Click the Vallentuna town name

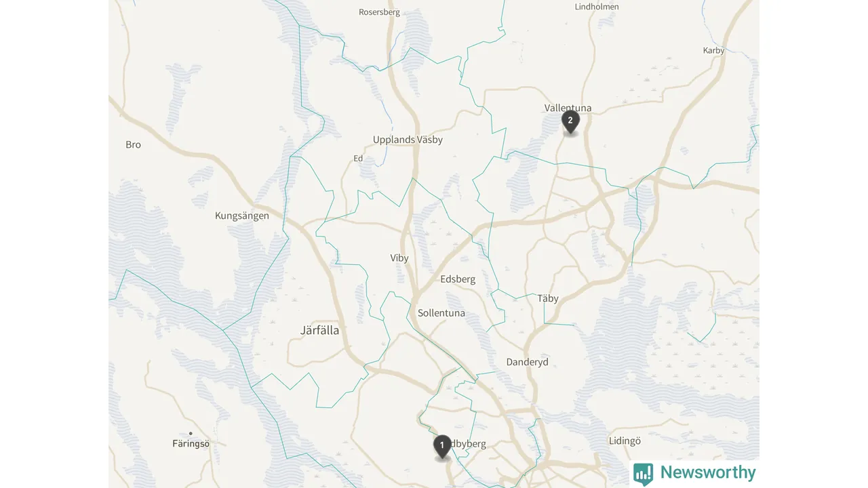(568, 108)
